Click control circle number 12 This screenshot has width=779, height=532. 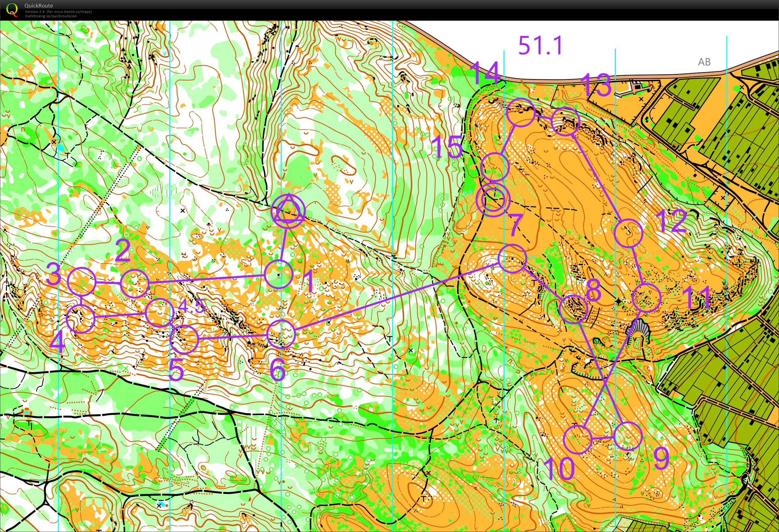tap(628, 233)
